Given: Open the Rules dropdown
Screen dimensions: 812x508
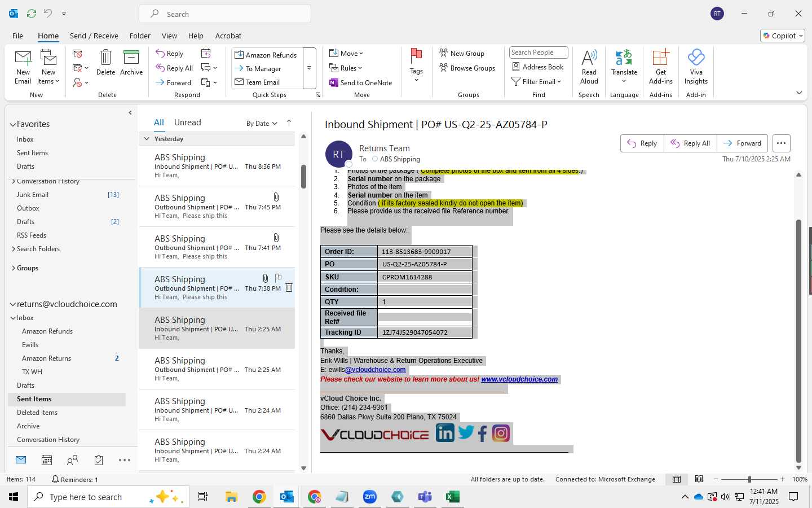Looking at the screenshot, I should 346,68.
